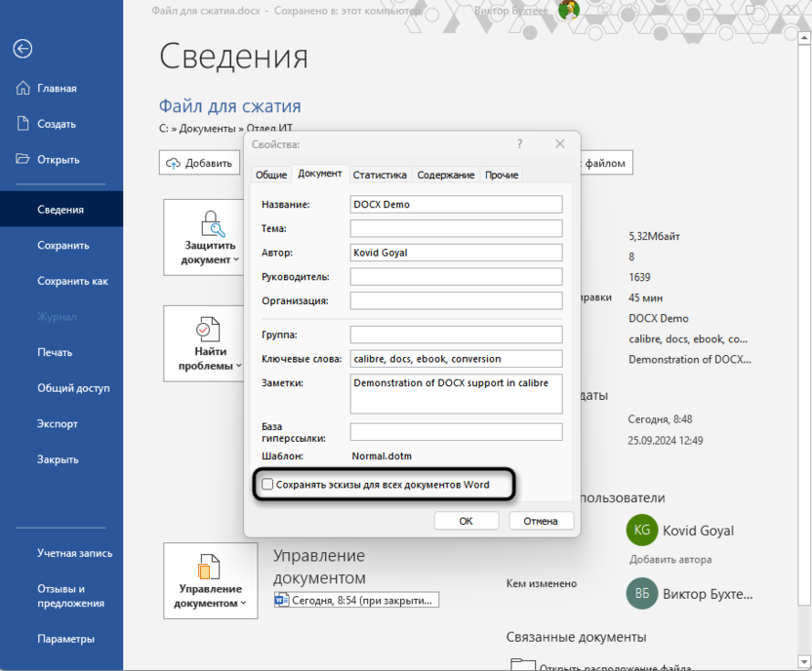
Task: Open Общий доступ in the sidebar
Action: tap(61, 388)
